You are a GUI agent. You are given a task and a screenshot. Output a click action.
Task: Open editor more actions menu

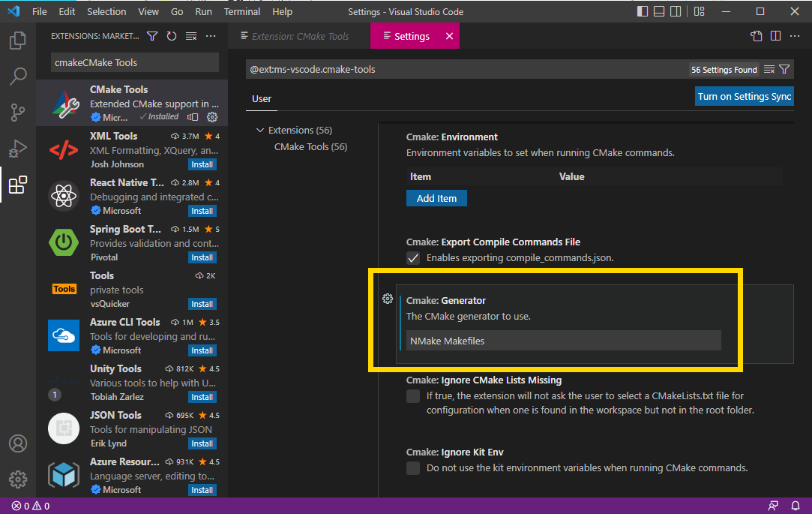[x=795, y=36]
